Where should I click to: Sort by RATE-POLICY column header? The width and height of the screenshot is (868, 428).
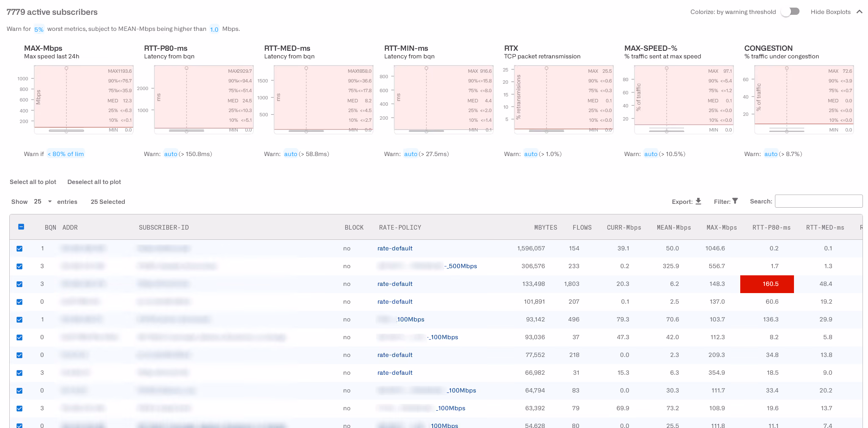[400, 228]
